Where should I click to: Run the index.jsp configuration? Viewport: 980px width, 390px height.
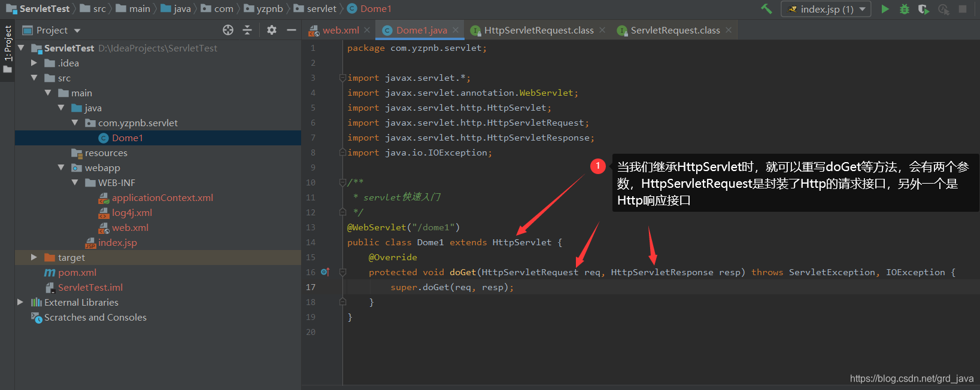[x=885, y=9]
